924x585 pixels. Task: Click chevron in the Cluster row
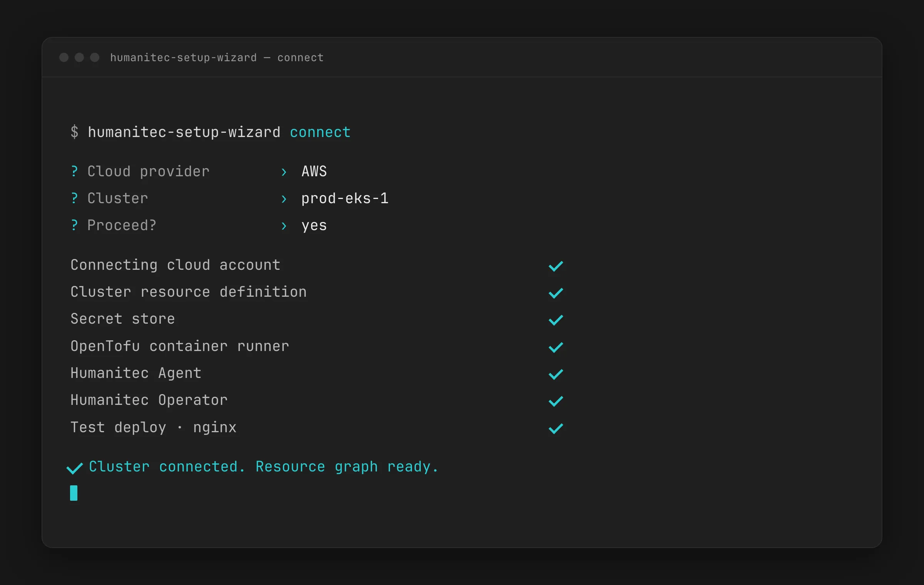click(x=284, y=199)
